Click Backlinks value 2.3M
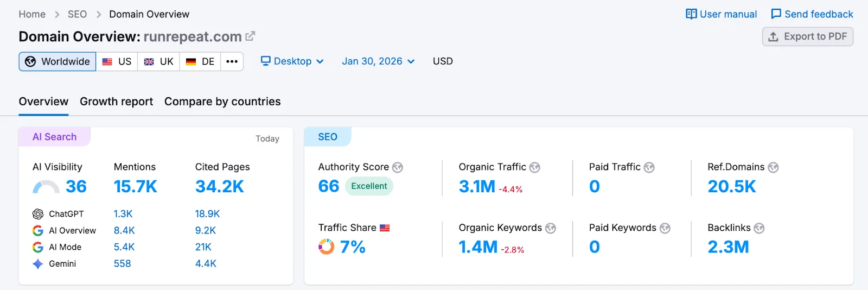 pos(728,247)
